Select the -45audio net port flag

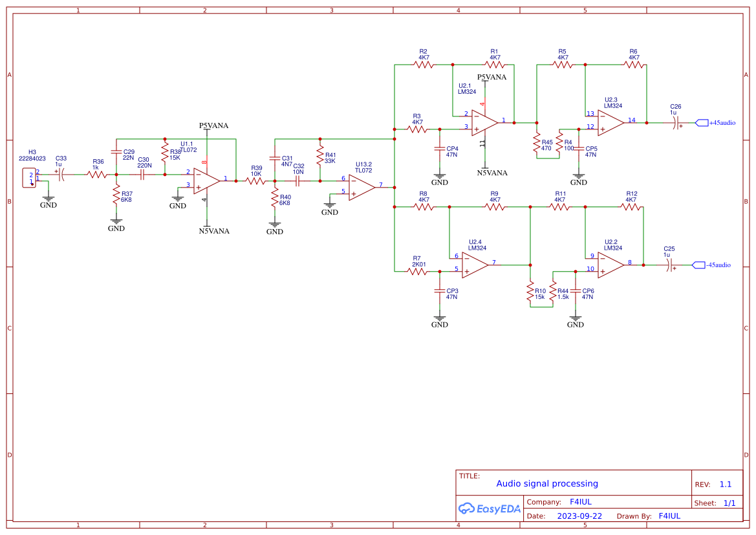[698, 265]
